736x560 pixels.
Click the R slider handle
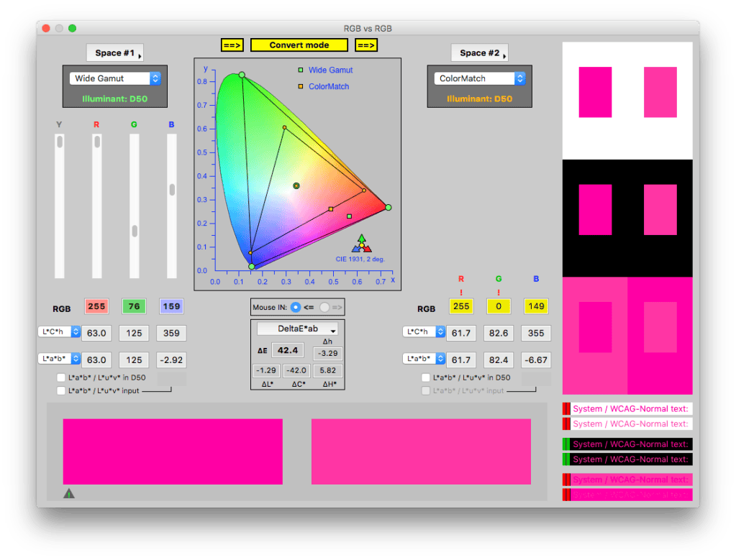pos(97,141)
